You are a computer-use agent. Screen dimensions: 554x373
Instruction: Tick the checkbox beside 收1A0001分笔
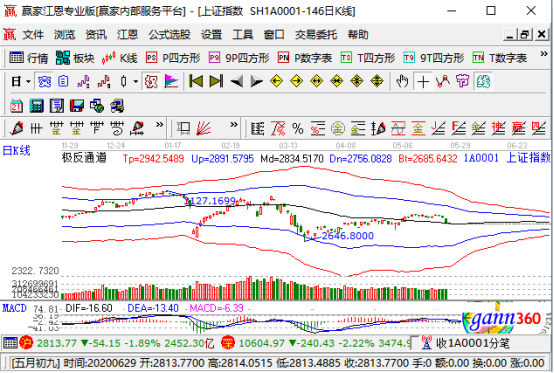click(x=414, y=343)
